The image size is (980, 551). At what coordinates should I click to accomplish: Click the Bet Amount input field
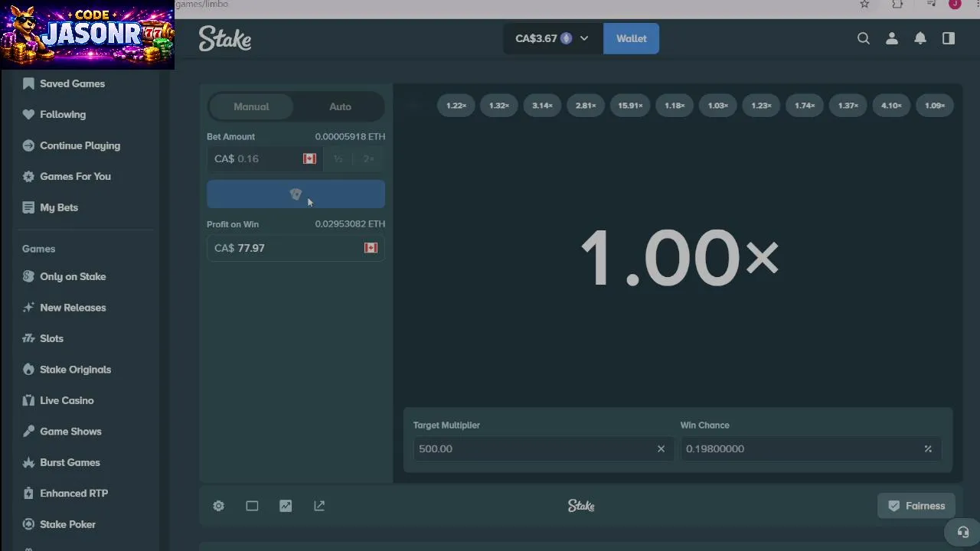[263, 158]
